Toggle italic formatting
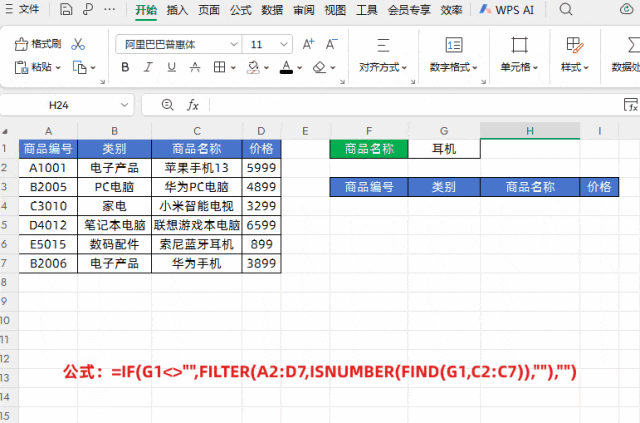Image resolution: width=640 pixels, height=423 pixels. (x=148, y=67)
